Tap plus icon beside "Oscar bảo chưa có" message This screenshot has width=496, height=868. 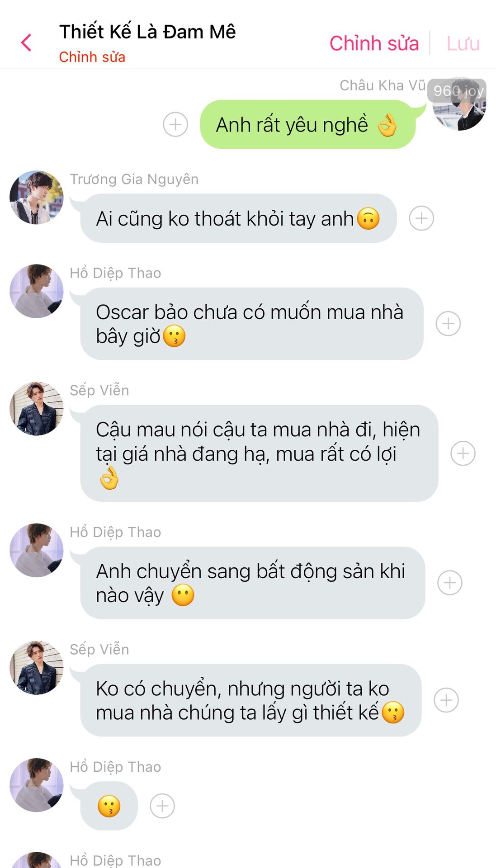[x=448, y=324]
